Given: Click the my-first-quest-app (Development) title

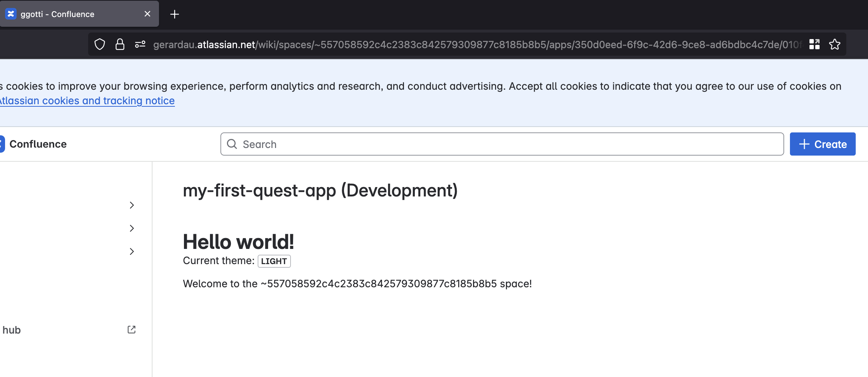Looking at the screenshot, I should click(x=320, y=190).
